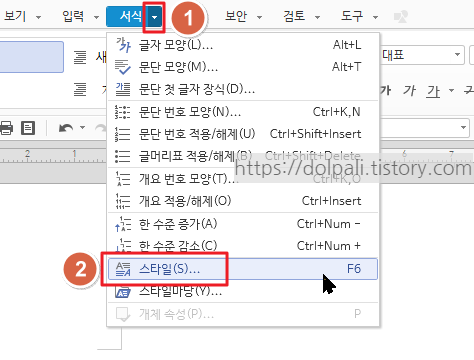Choose 글머리표 적용/해제(B) item
The height and width of the screenshot is (360, 474).
pyautogui.click(x=243, y=156)
